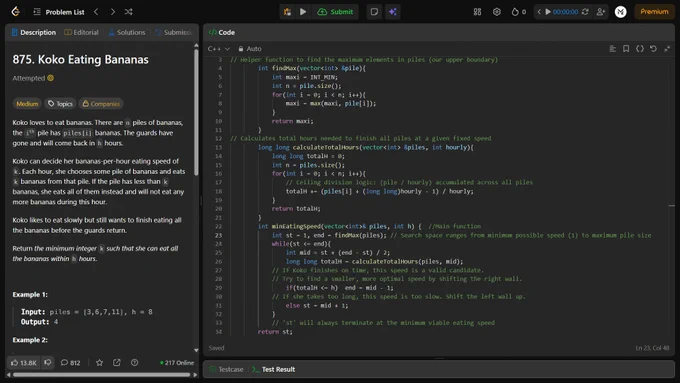
Task: Switch to the Editorial tab
Action: click(82, 33)
